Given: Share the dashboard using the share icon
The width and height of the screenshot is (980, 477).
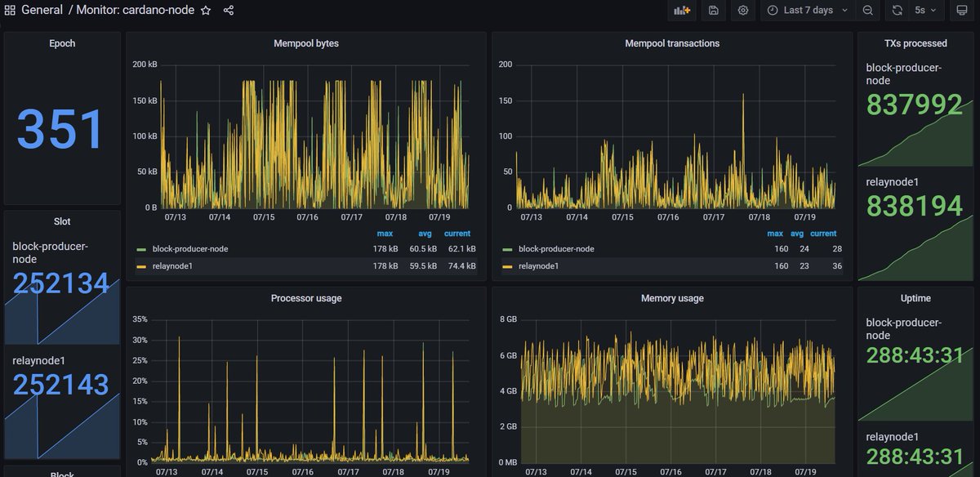Looking at the screenshot, I should point(229,11).
